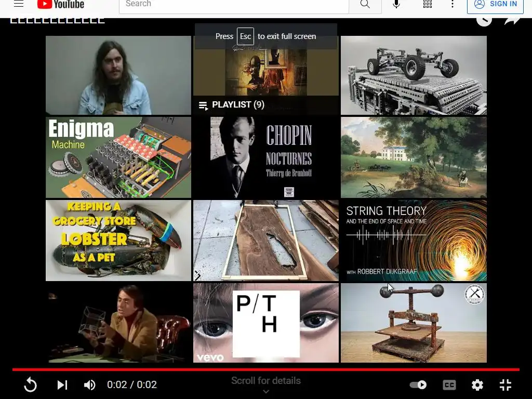Viewport: 532px width, 399px height.
Task: Toggle the autoplay switch
Action: tap(418, 385)
